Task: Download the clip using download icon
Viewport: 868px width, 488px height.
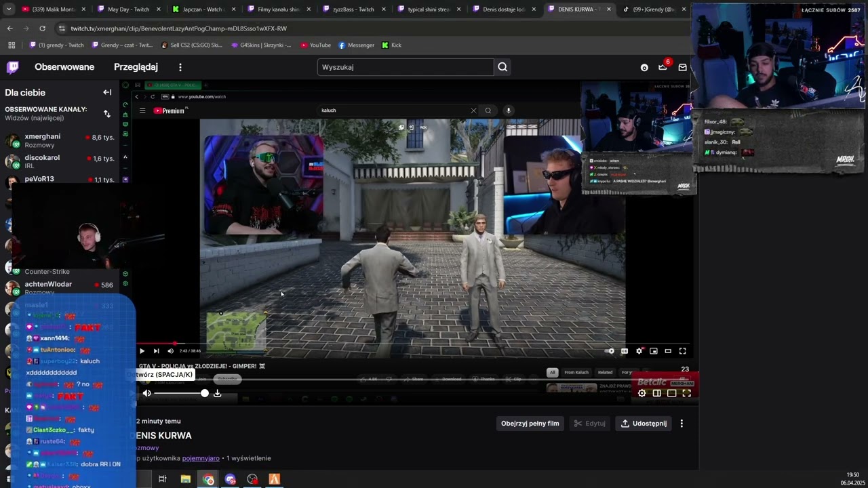Action: (x=217, y=393)
